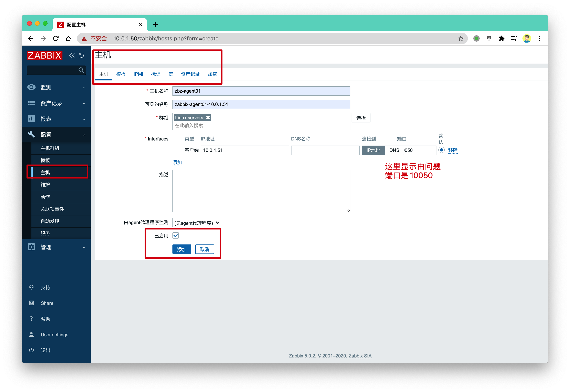Screen dimensions: 570x392
Task: Open Share in the sidebar
Action: coord(47,303)
